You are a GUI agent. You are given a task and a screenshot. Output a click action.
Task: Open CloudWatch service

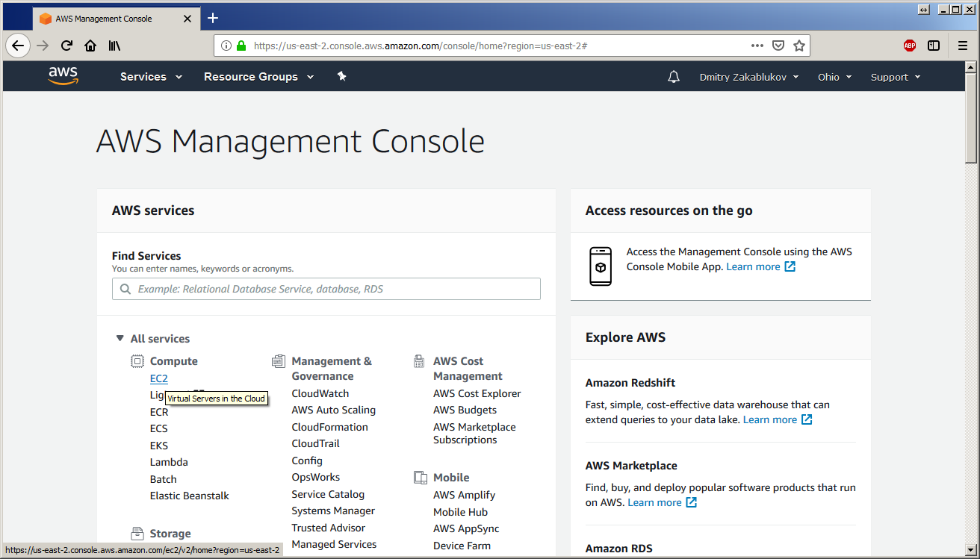320,393
